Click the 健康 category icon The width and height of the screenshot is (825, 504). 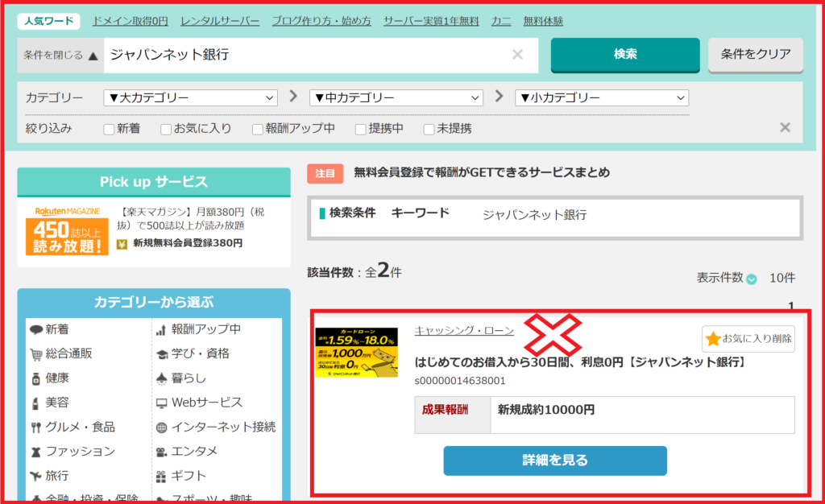(35, 378)
